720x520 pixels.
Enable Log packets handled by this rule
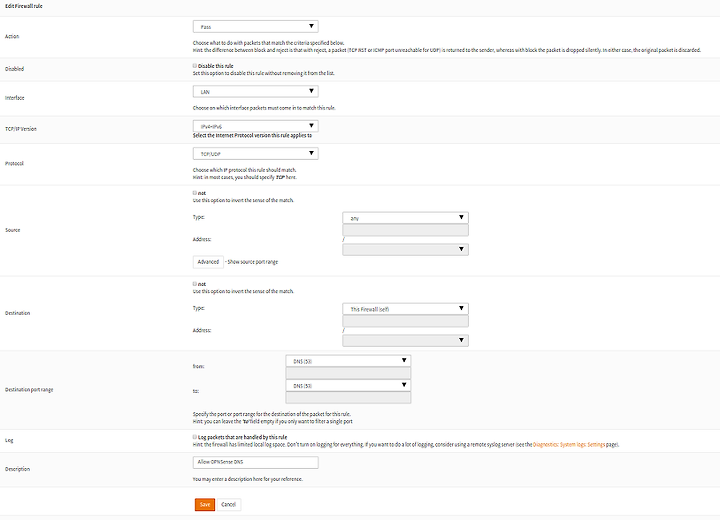(195, 437)
